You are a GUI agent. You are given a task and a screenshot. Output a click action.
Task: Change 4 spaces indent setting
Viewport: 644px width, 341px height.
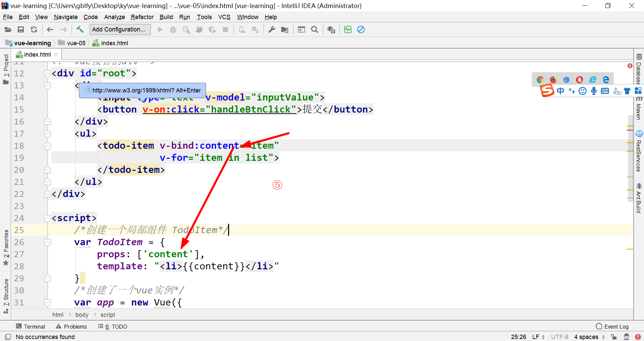589,337
